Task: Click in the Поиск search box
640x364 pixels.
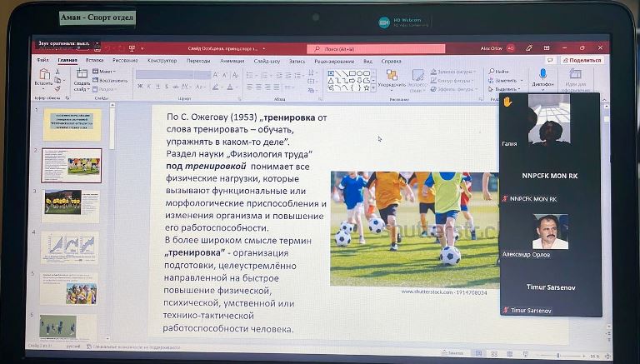Action: point(376,49)
